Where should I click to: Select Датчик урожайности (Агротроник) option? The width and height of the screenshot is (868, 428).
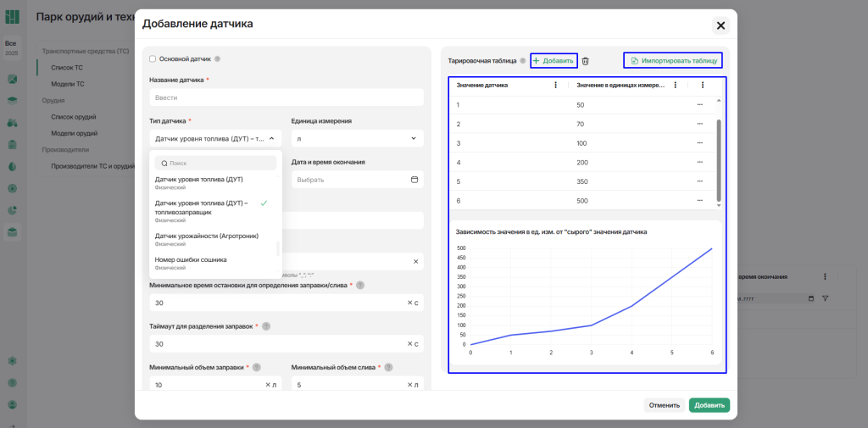207,236
